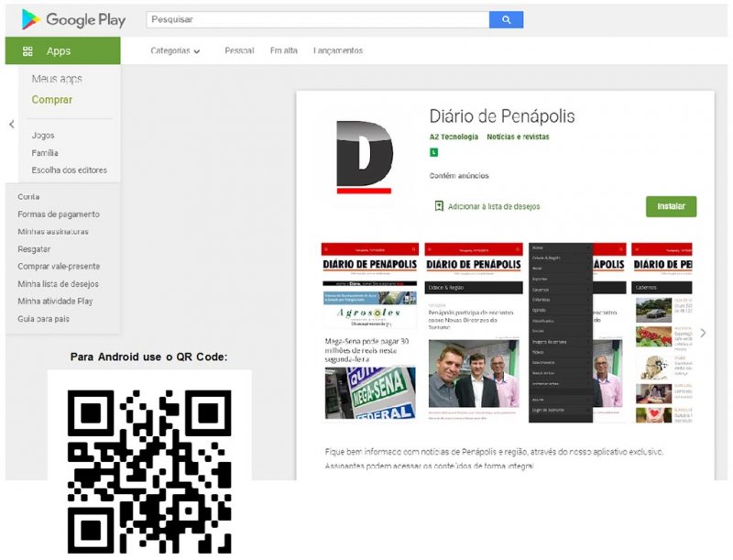Open Minhas assinaturas
The height and width of the screenshot is (560, 733).
tap(53, 231)
